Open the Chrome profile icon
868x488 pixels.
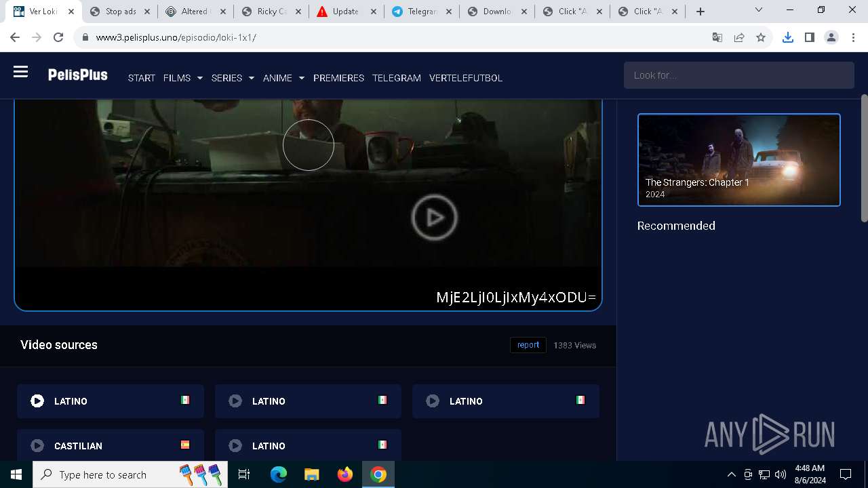click(x=831, y=37)
